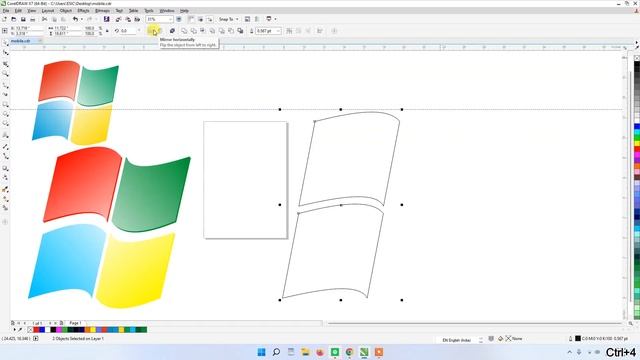Click the rotation angle field
Screen dimensions: 640x360
[129, 31]
